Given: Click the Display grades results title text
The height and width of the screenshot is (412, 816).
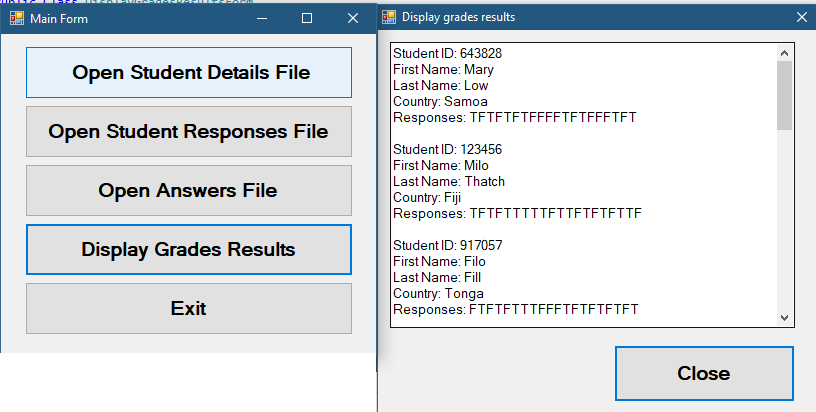Looking at the screenshot, I should (458, 17).
